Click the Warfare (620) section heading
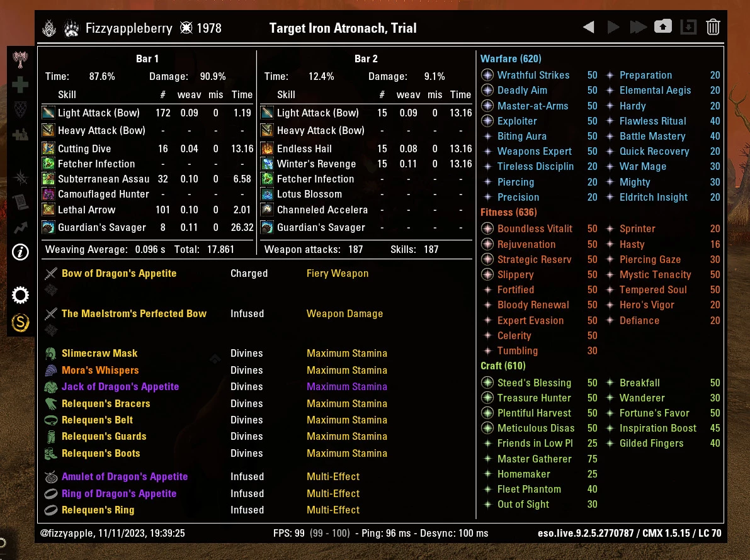The width and height of the screenshot is (750, 560). tap(511, 59)
